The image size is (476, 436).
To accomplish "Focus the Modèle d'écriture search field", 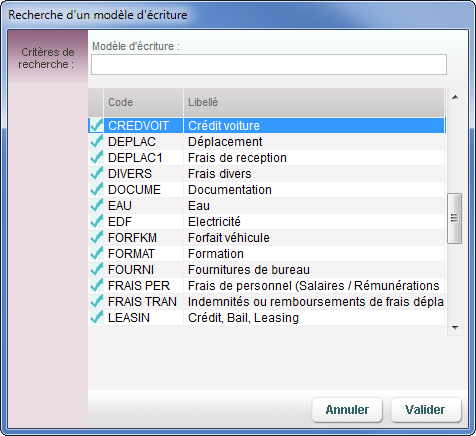I will tap(269, 65).
